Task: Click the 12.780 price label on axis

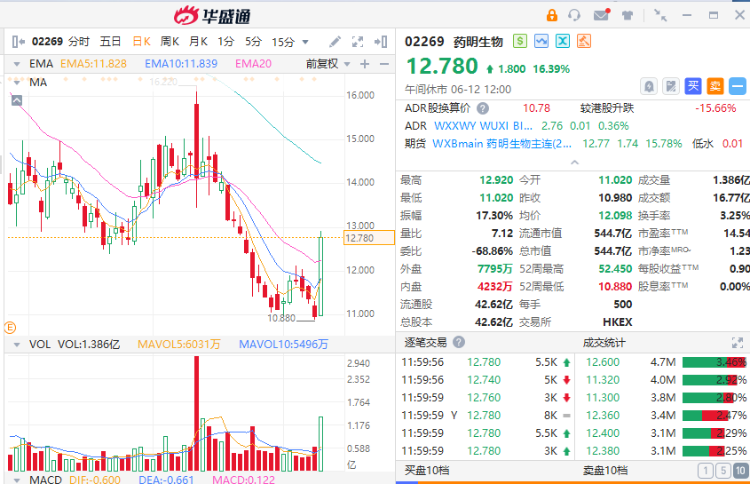Action: point(369,238)
